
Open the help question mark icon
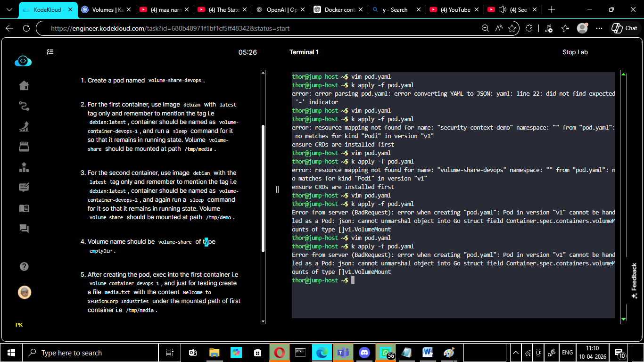(x=25, y=267)
